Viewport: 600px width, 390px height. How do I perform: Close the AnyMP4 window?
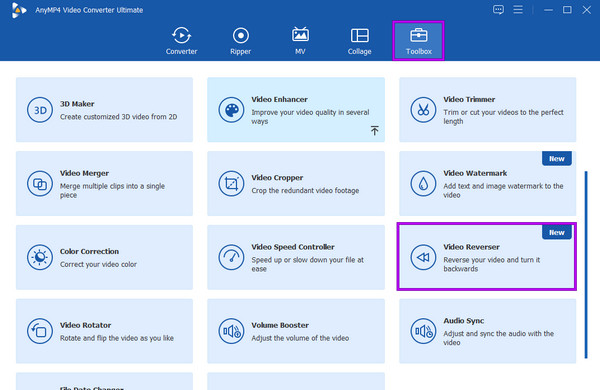tap(587, 10)
